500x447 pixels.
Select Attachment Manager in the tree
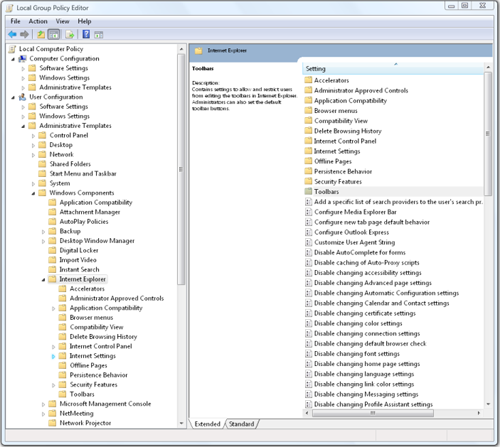click(90, 212)
